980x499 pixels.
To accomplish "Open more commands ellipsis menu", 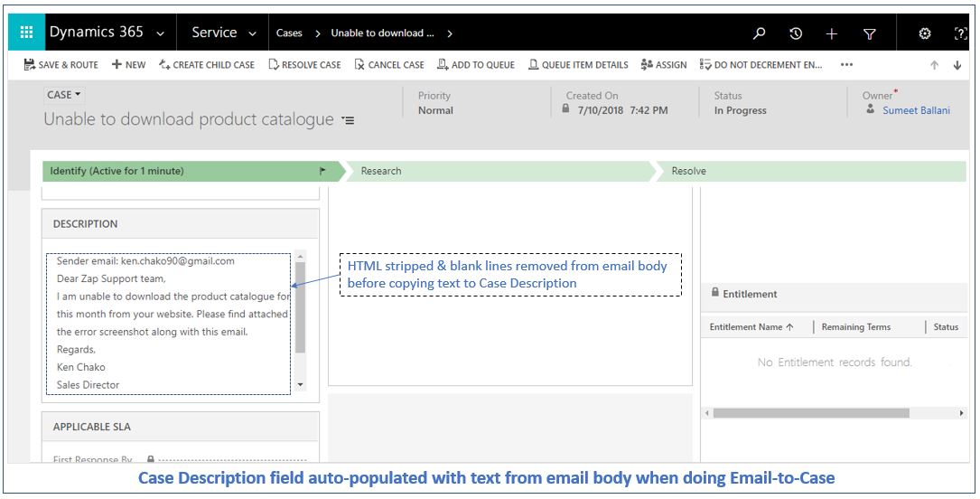I will 846,65.
